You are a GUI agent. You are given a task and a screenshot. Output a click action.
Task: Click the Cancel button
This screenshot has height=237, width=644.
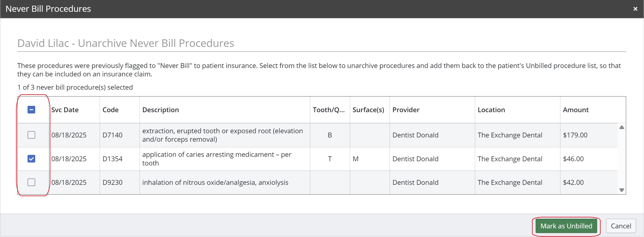click(x=621, y=226)
